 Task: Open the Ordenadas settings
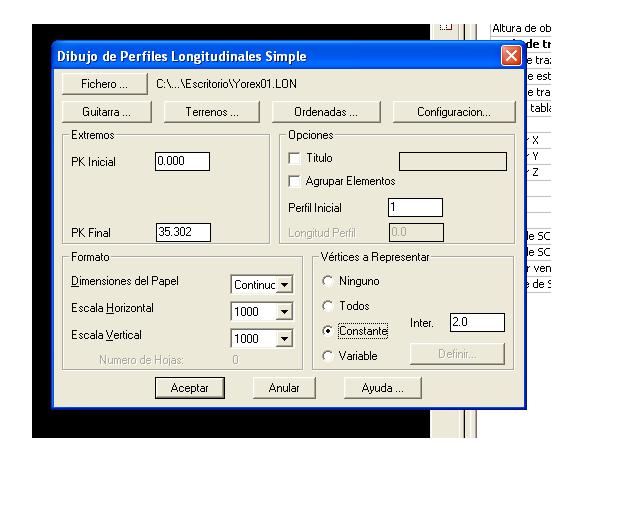click(x=326, y=112)
